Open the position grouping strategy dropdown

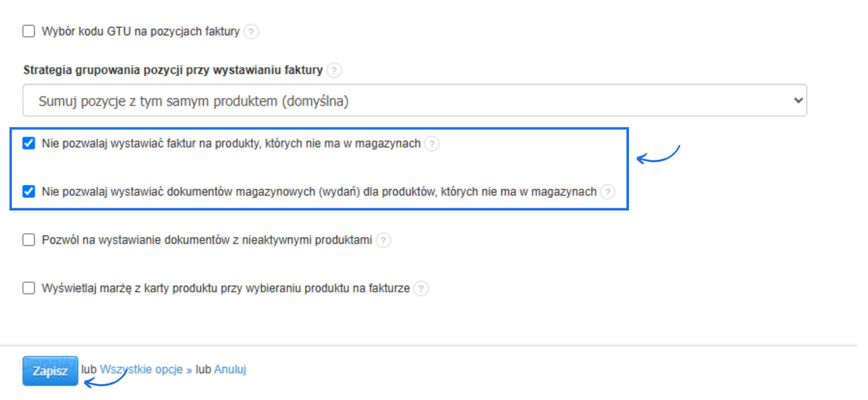point(414,100)
